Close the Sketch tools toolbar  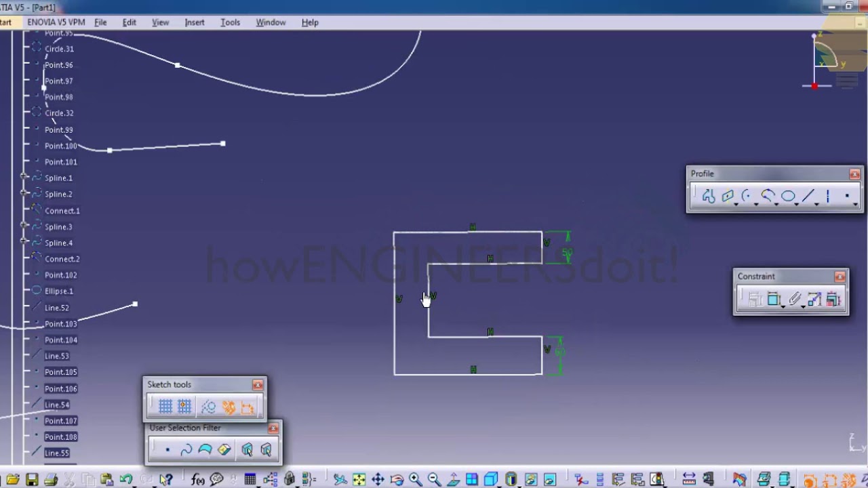click(x=258, y=385)
